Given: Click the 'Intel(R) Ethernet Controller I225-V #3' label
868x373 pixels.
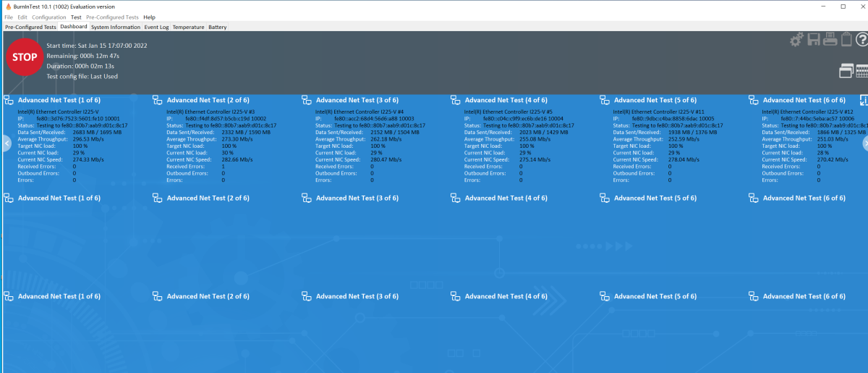Looking at the screenshot, I should pyautogui.click(x=210, y=112).
